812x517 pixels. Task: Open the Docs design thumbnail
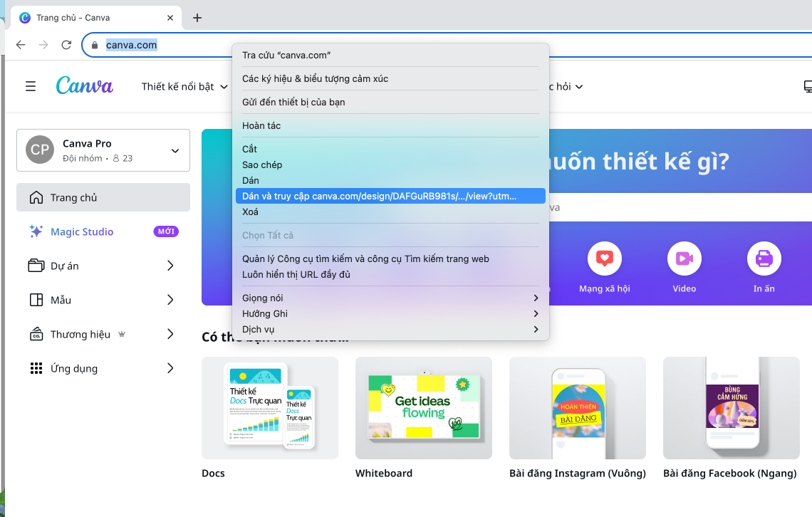pyautogui.click(x=270, y=408)
